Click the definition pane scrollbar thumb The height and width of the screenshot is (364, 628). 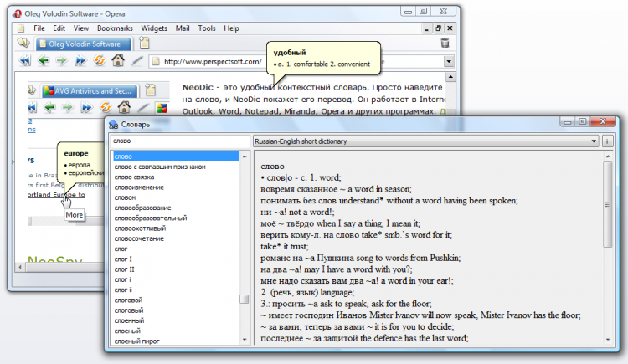click(608, 205)
